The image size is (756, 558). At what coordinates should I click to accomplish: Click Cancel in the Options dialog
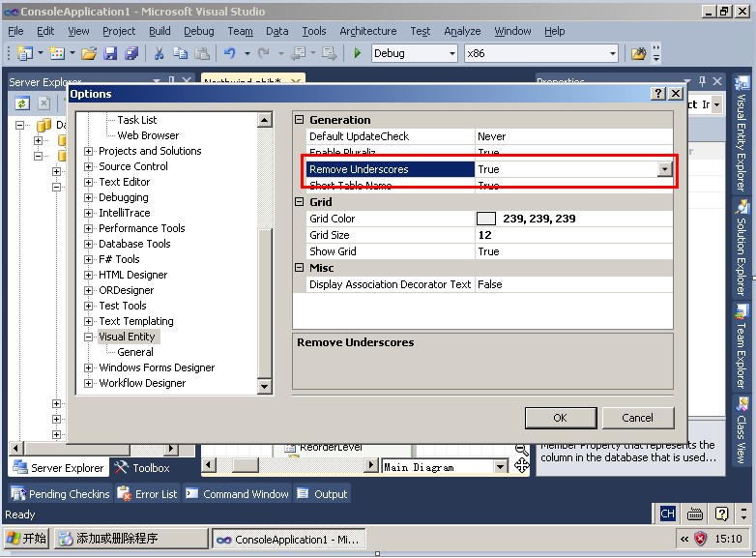point(637,418)
